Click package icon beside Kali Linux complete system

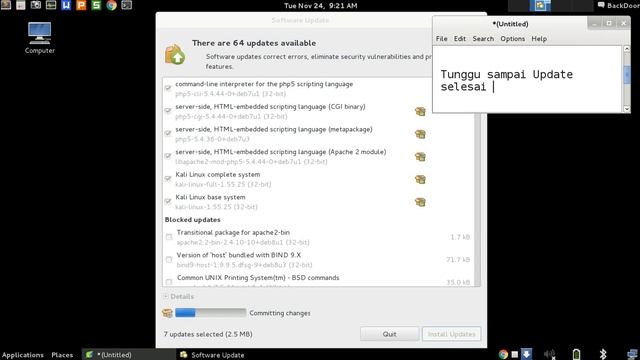click(420, 179)
